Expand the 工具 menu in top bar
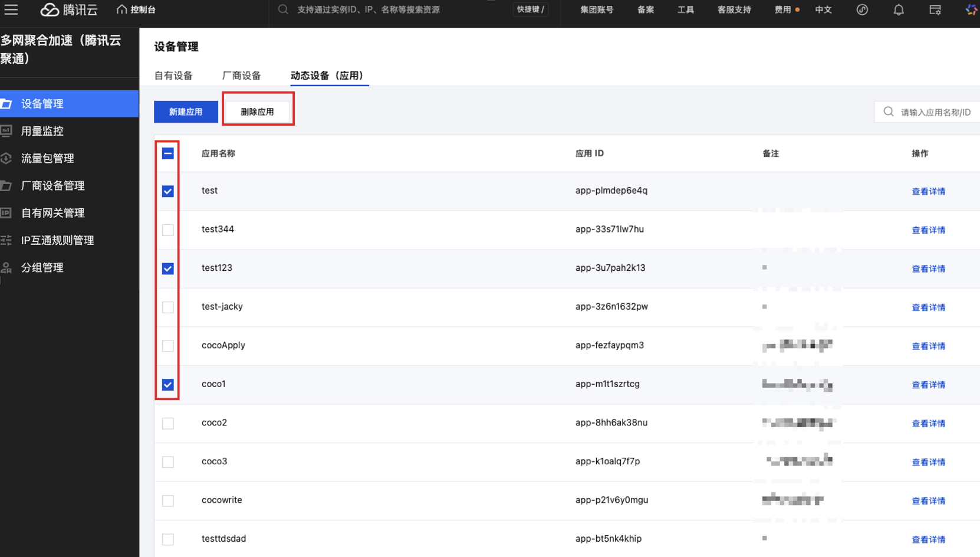980x557 pixels. point(685,10)
